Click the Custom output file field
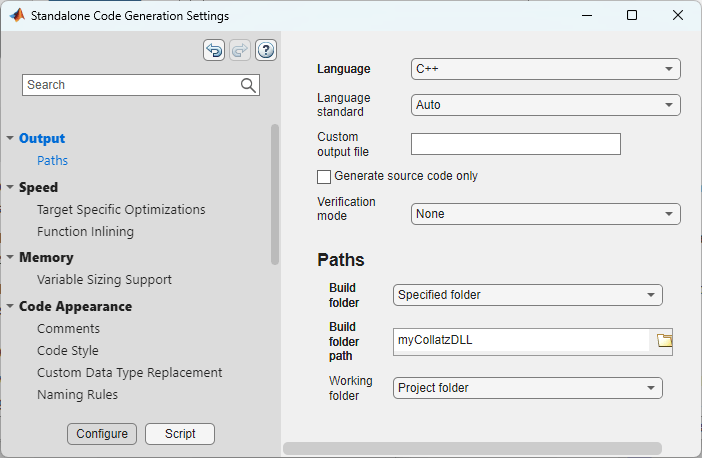This screenshot has width=702, height=458. 516,144
